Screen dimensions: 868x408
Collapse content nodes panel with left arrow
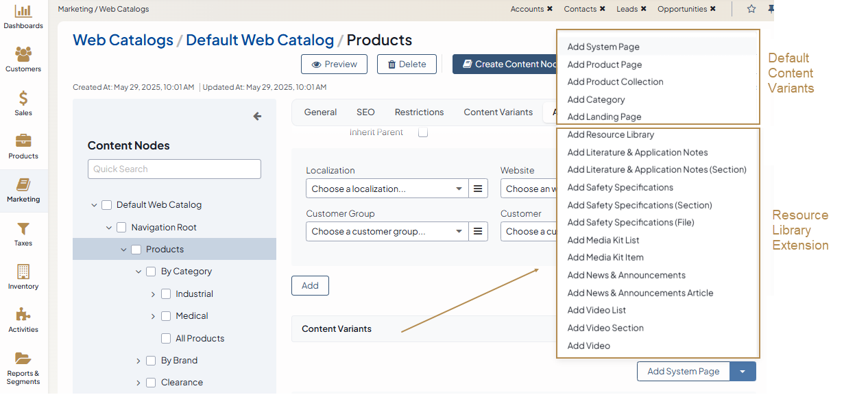point(257,117)
